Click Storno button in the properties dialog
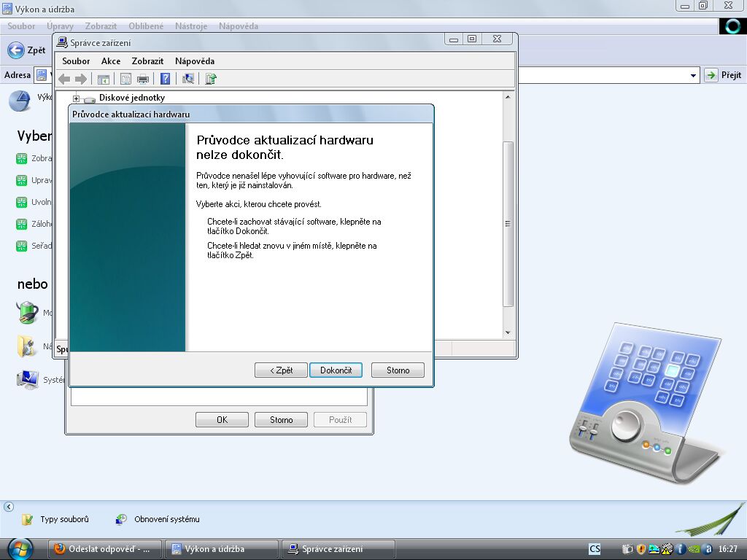747x560 pixels. click(281, 419)
